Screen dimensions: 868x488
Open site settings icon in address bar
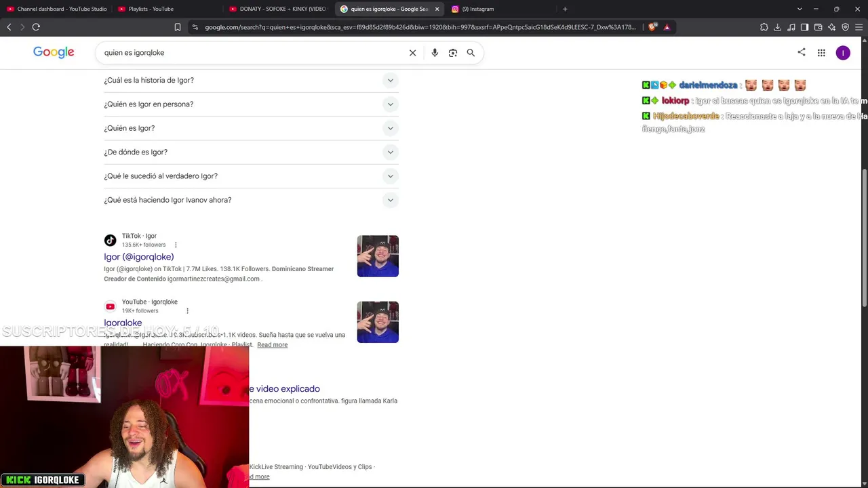click(195, 27)
